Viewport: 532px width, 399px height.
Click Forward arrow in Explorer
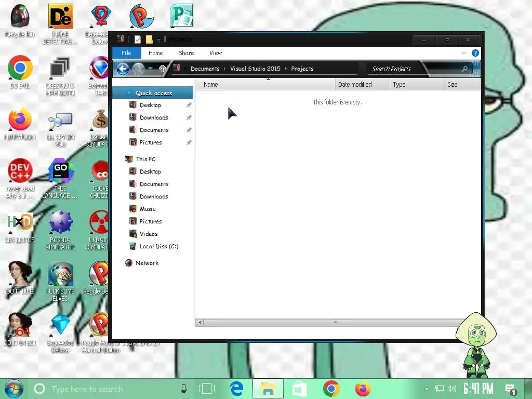(x=138, y=69)
